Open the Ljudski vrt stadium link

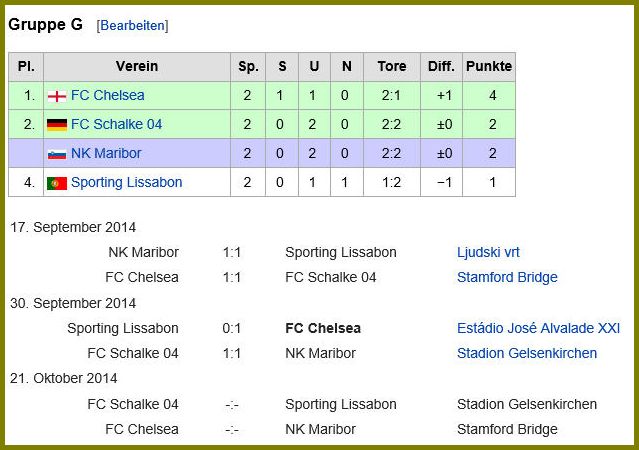point(488,252)
